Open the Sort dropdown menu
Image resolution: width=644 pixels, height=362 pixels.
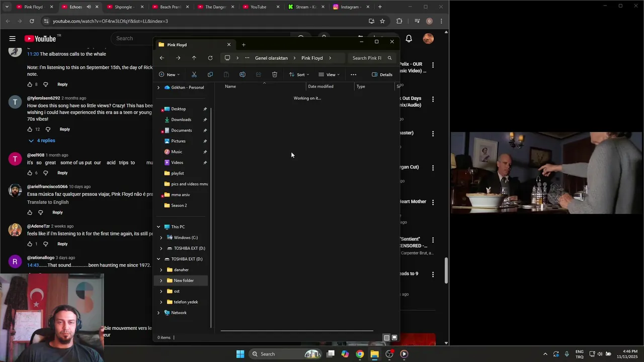point(298,74)
